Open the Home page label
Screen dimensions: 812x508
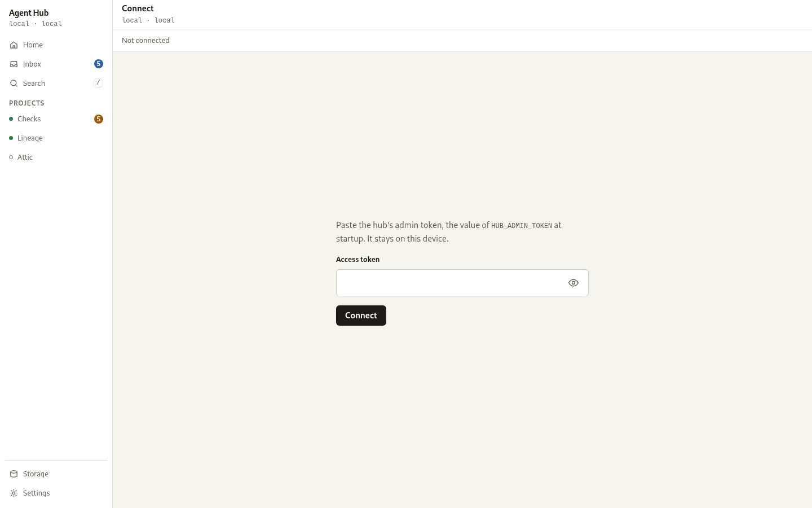tap(33, 45)
